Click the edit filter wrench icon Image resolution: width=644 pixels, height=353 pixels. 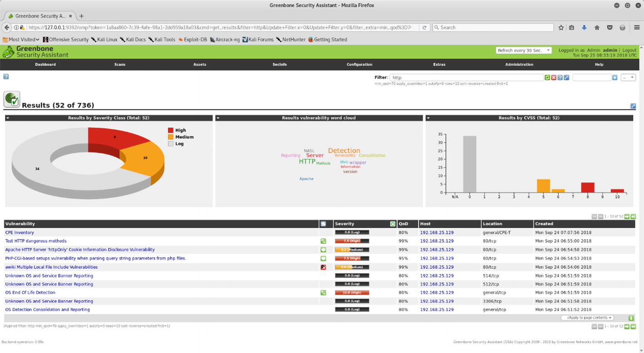(566, 78)
